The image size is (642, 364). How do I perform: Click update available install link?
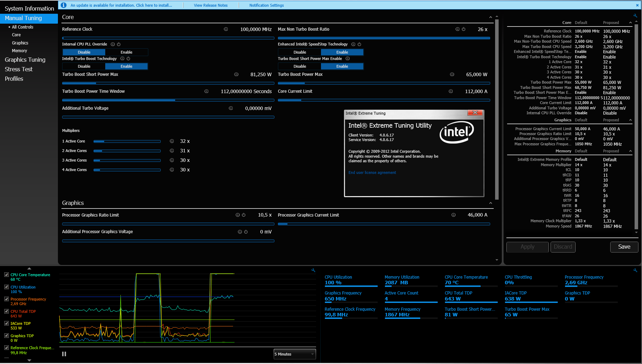click(121, 5)
